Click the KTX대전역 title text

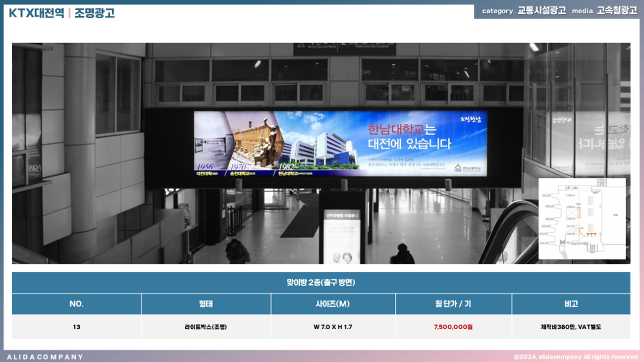click(36, 13)
